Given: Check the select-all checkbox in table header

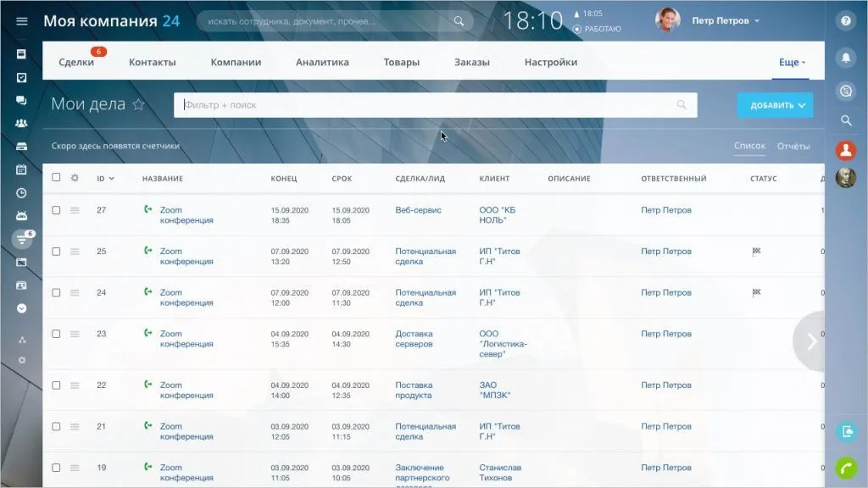Looking at the screenshot, I should coord(56,178).
